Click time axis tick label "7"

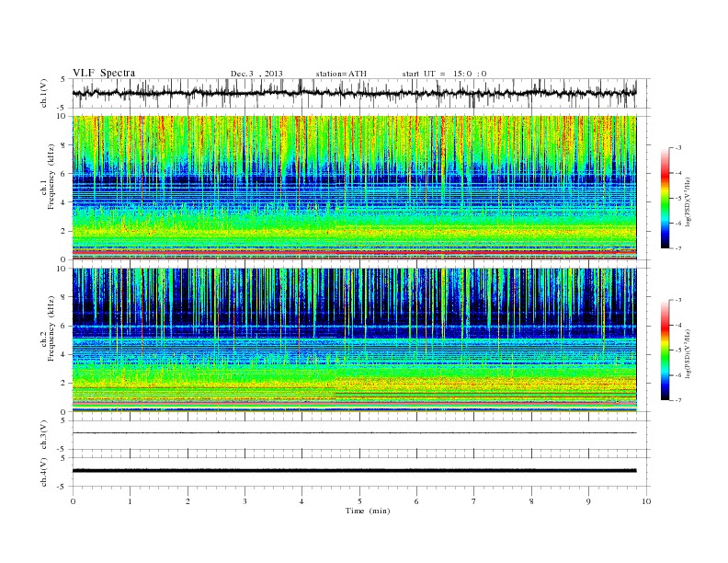(474, 501)
